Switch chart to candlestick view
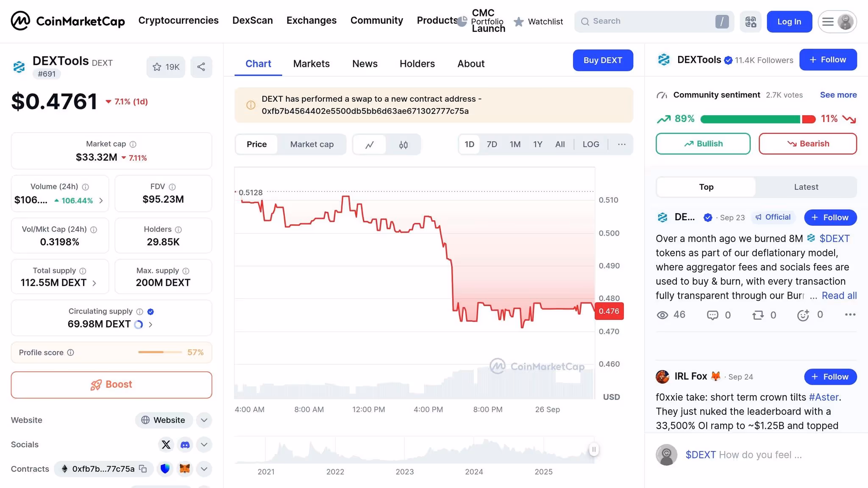Screen dimensions: 868x488 pos(403,144)
